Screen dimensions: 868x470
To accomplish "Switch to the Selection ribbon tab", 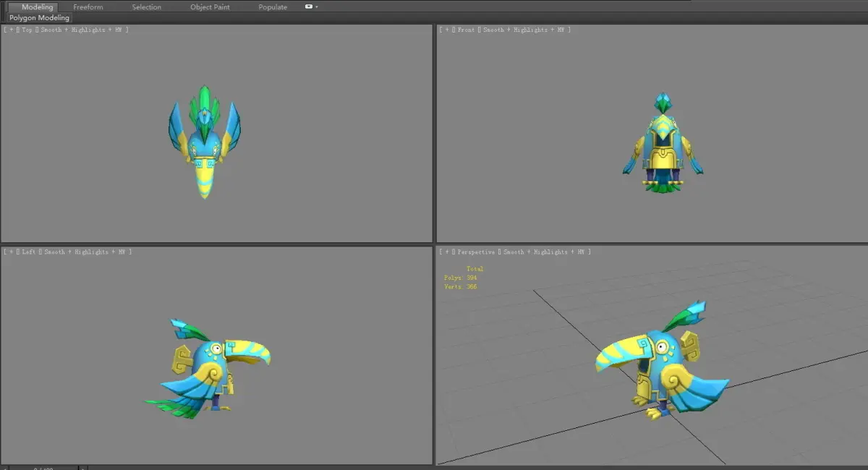I will pyautogui.click(x=146, y=7).
